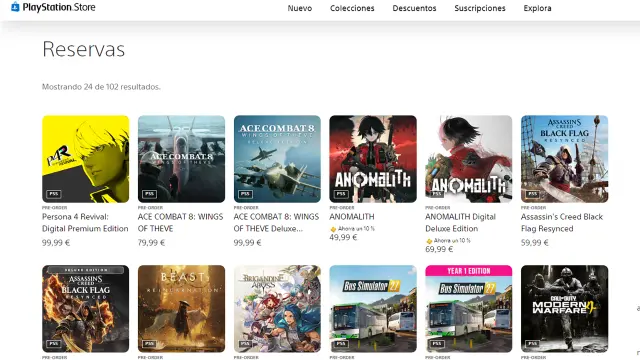Open Bus Simulator 27 standard cover
640x360 pixels.
[373, 309]
